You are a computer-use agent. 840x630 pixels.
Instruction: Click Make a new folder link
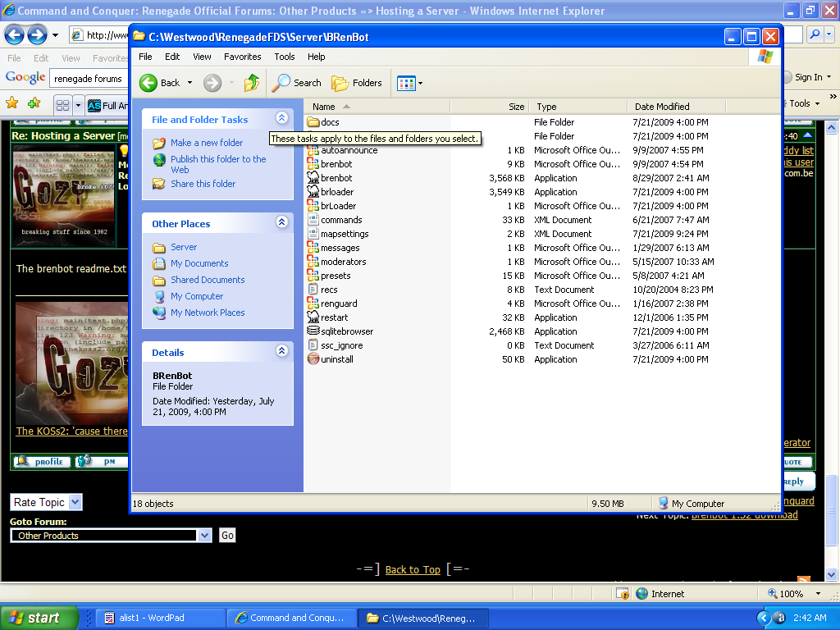click(207, 143)
